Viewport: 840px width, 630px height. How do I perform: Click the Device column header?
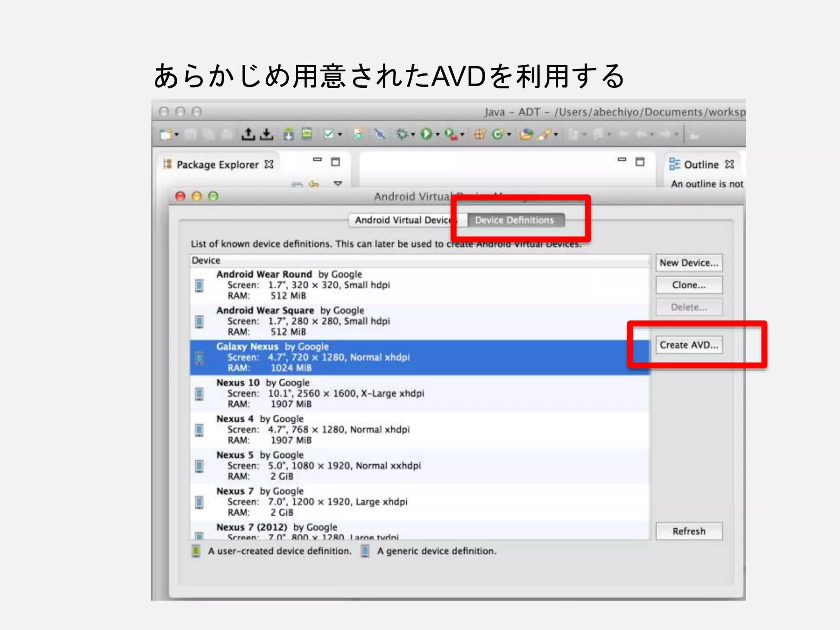[x=420, y=261]
